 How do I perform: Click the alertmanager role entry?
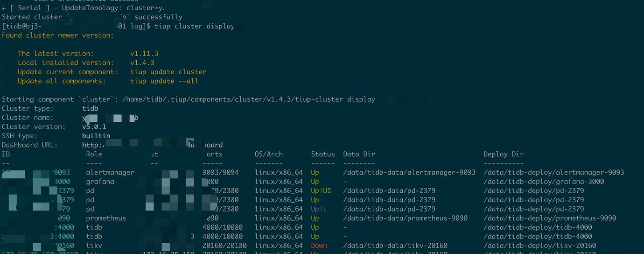point(110,172)
